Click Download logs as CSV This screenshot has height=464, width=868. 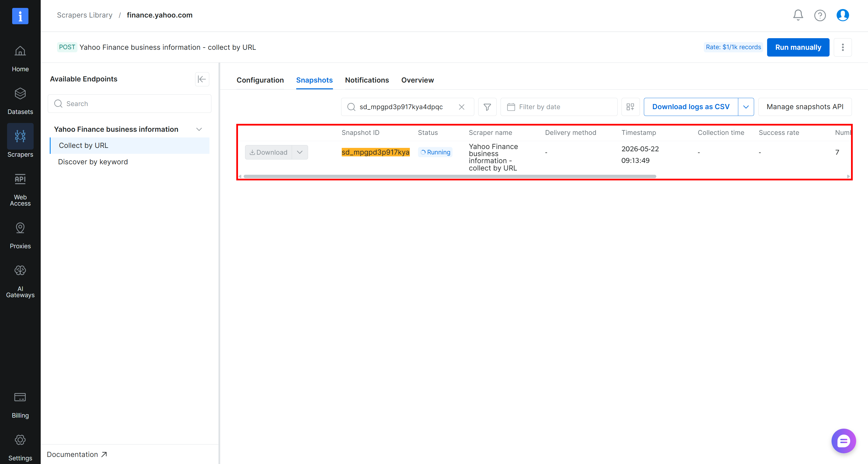(x=691, y=107)
